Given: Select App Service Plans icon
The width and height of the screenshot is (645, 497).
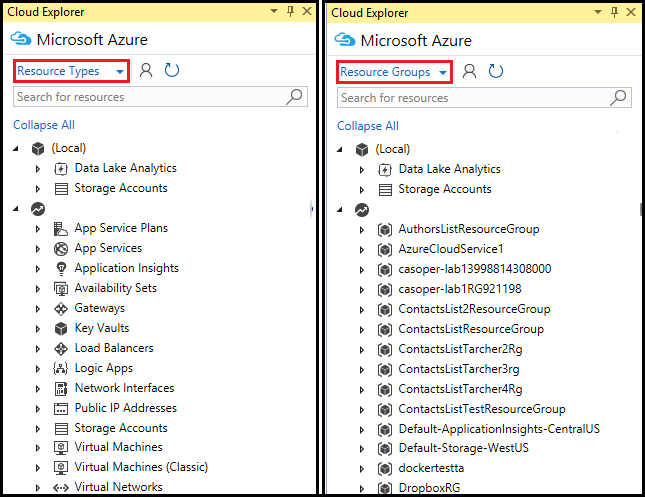Looking at the screenshot, I should [61, 228].
